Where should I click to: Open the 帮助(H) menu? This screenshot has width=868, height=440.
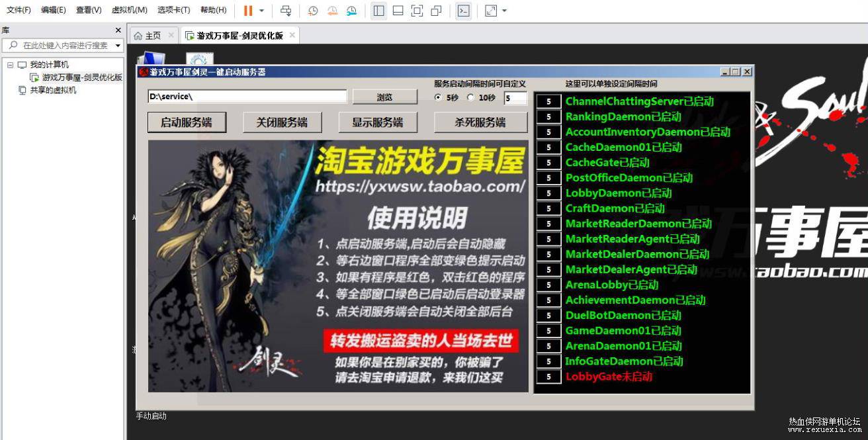click(x=213, y=10)
